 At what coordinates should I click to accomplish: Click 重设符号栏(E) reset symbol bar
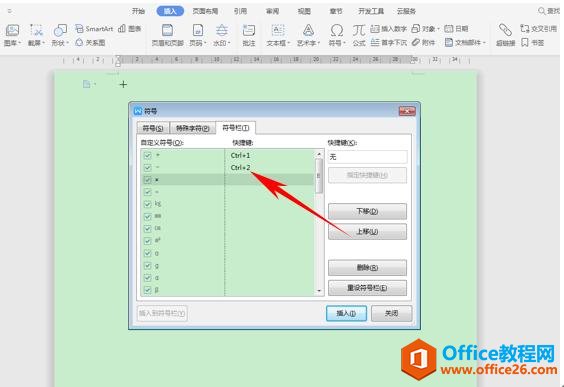click(367, 288)
